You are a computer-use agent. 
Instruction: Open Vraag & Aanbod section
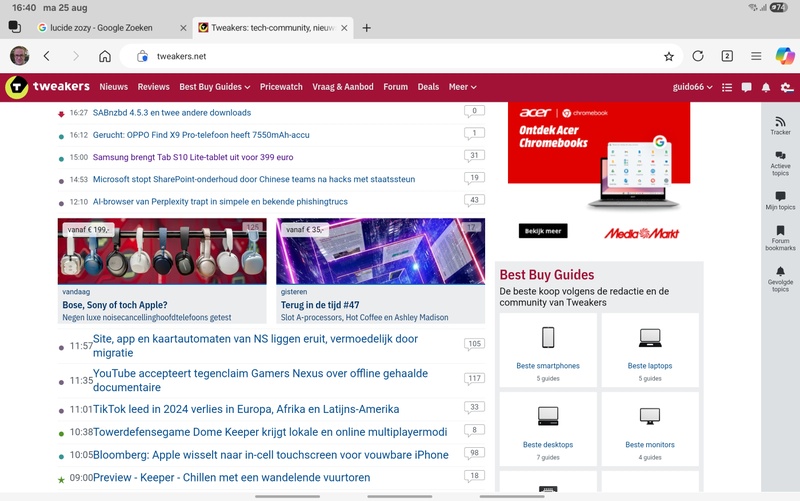(343, 87)
